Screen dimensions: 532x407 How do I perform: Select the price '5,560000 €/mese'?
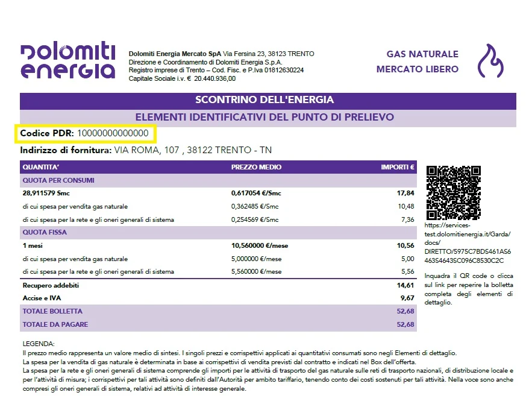(257, 271)
